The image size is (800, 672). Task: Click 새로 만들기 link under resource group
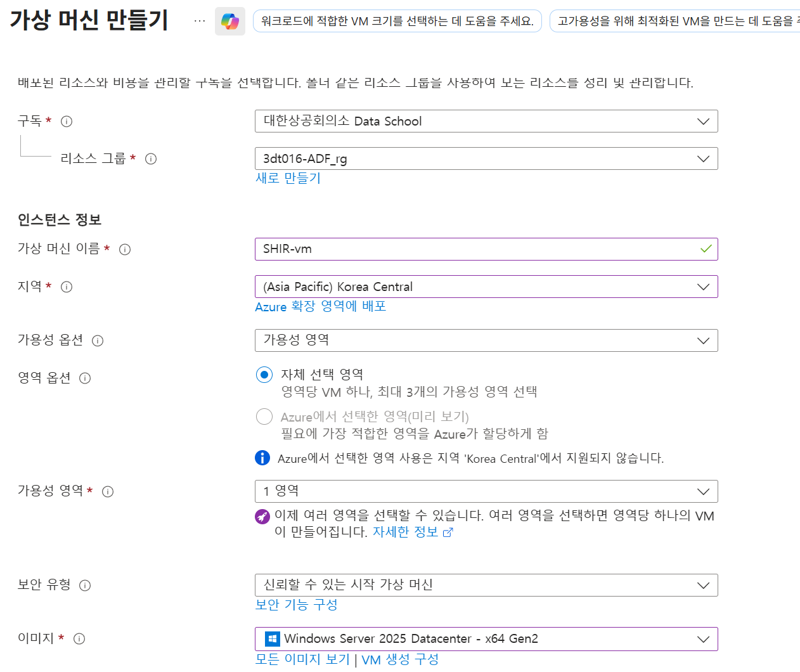[x=288, y=178]
